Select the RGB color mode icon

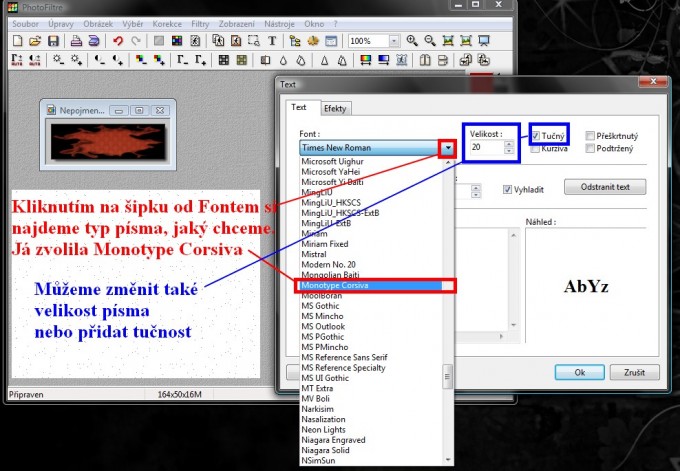[177, 41]
